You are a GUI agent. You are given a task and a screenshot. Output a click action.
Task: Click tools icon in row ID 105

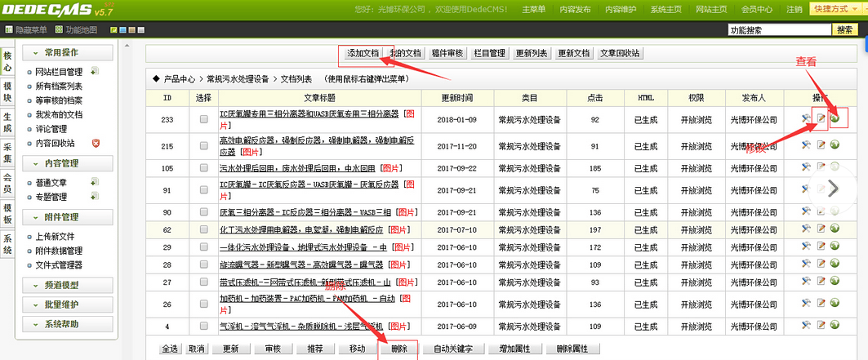pyautogui.click(x=806, y=167)
